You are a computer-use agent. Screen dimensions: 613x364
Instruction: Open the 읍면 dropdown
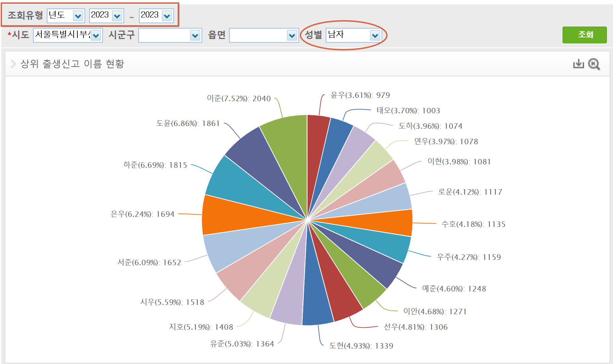[x=264, y=35]
